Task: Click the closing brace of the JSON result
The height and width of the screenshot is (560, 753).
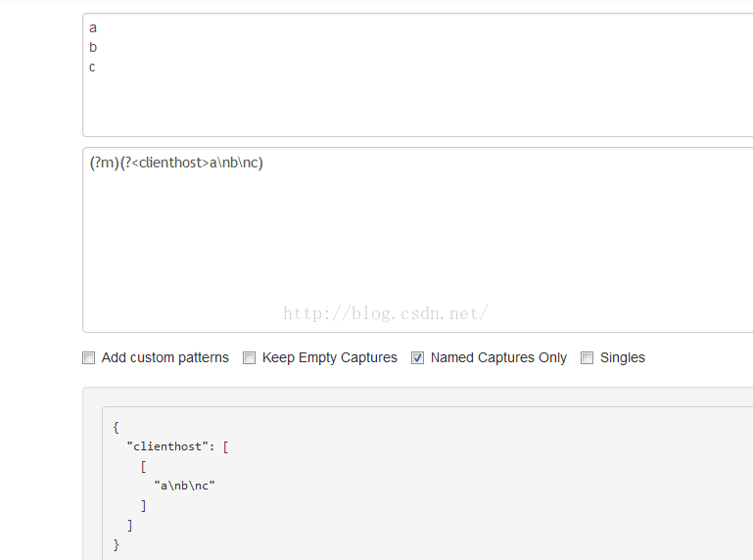Action: click(116, 544)
